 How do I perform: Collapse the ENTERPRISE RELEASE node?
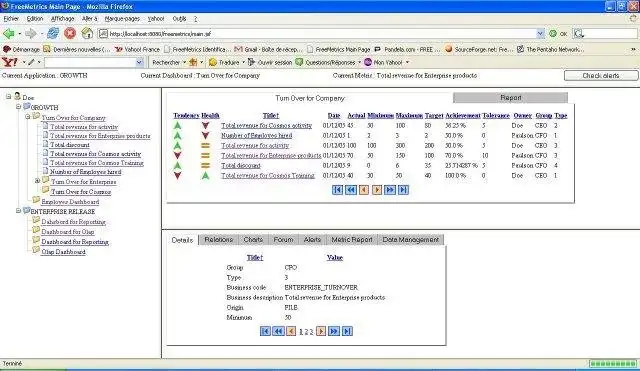tap(18, 211)
